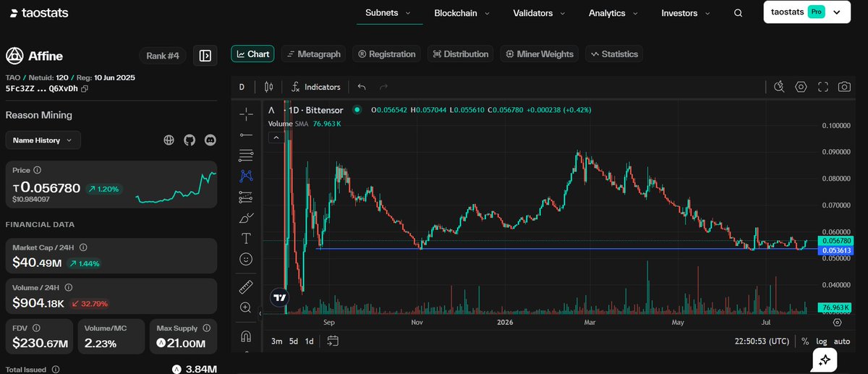The height and width of the screenshot is (374, 868).
Task: Click the TradingView logo on chart
Action: tap(279, 297)
